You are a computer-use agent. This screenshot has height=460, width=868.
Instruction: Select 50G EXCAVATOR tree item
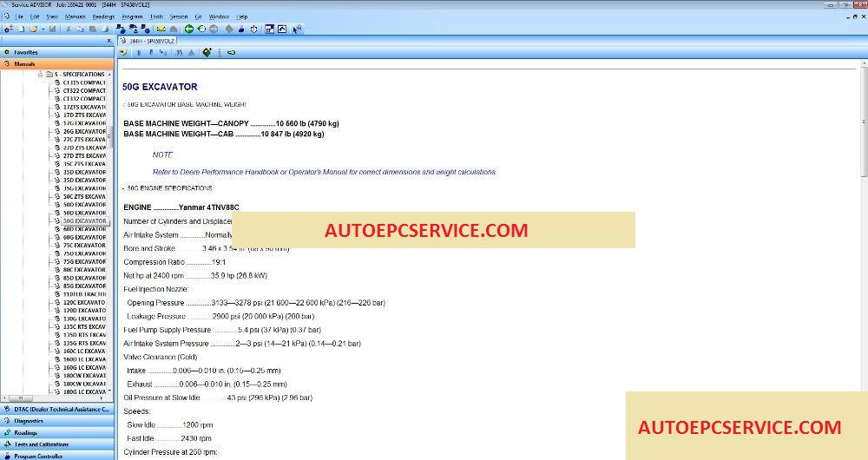click(84, 220)
